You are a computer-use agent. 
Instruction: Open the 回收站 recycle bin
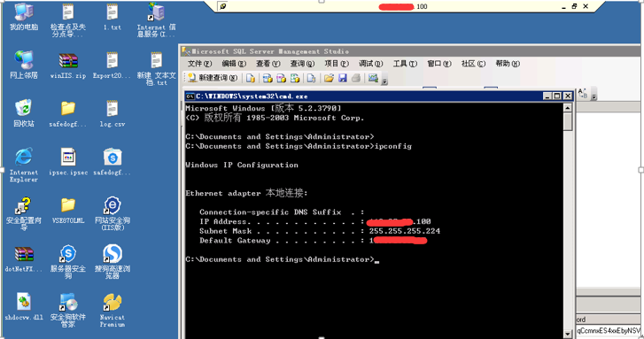[24, 113]
